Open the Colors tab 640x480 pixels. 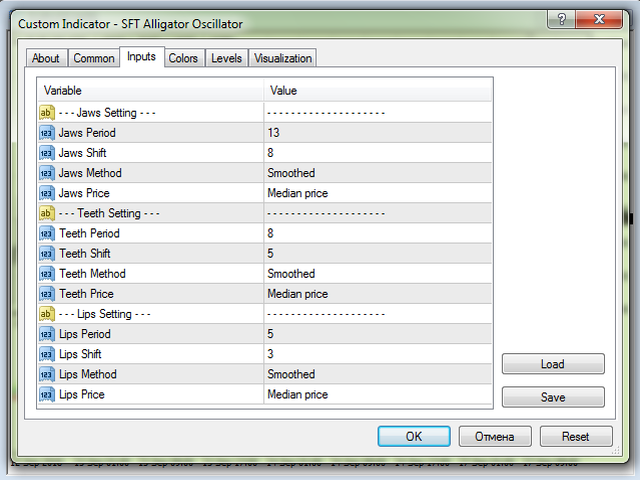point(183,58)
